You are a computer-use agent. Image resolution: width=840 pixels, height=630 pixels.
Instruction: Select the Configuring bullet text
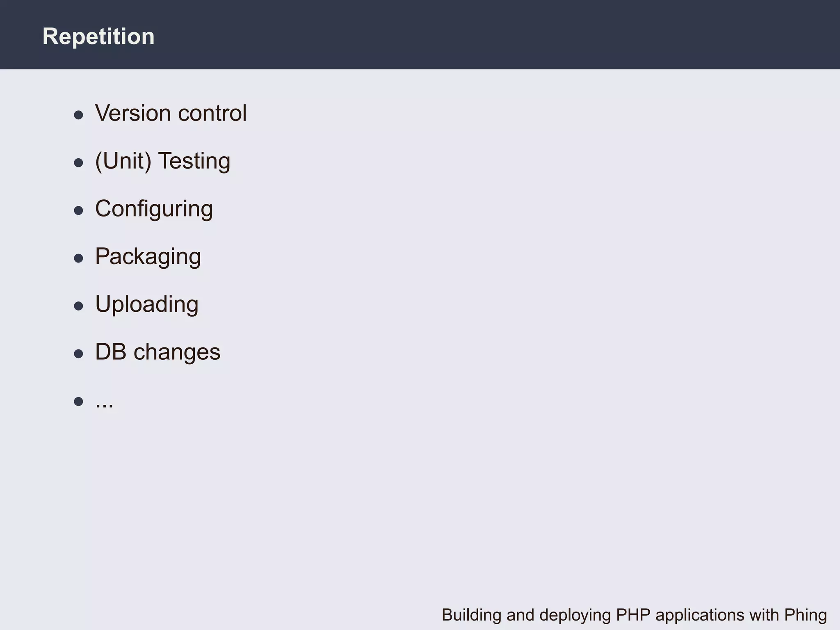tap(154, 209)
